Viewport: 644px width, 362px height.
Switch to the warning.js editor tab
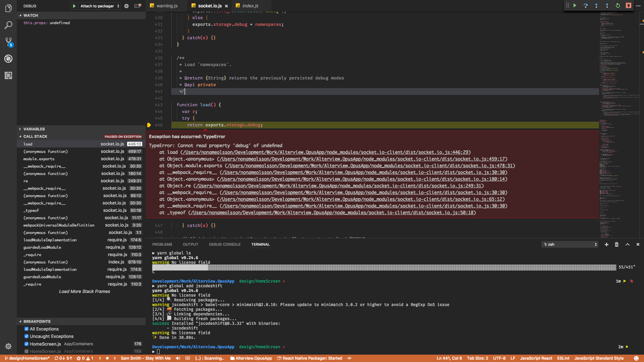[x=167, y=6]
